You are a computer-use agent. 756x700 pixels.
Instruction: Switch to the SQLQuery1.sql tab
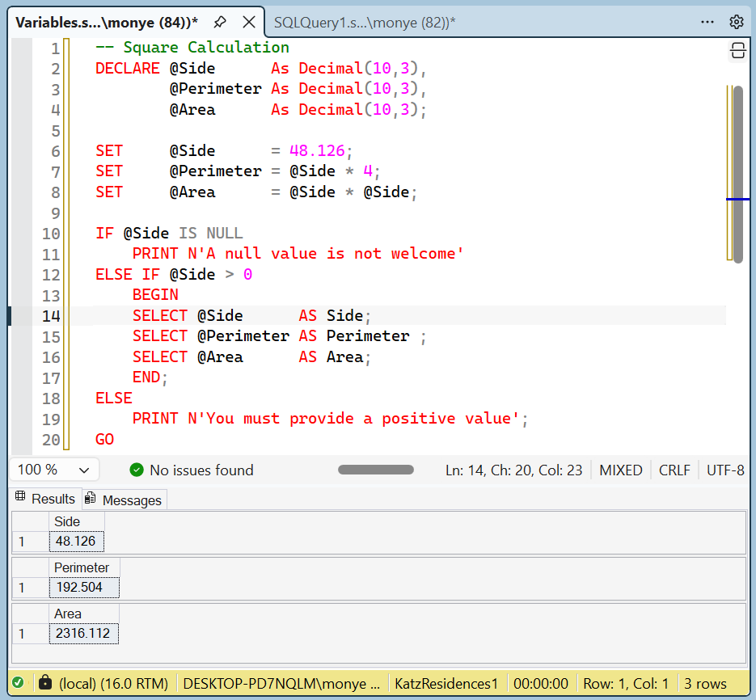[365, 23]
